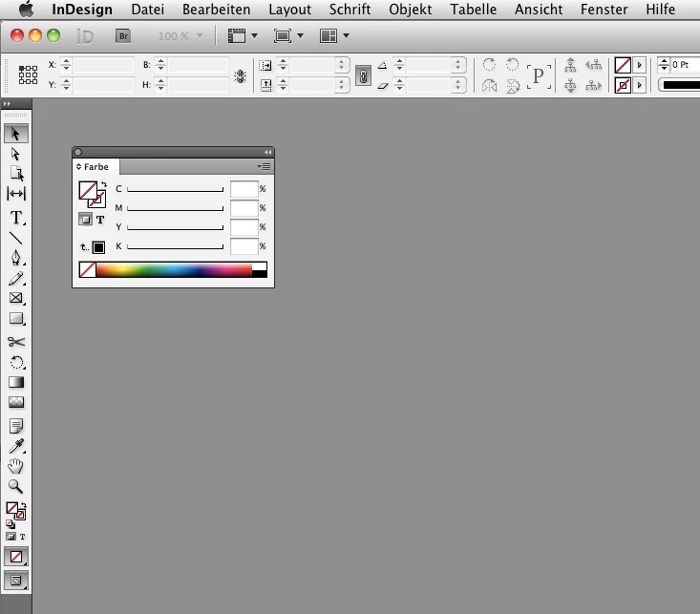
Task: Click rotate 90° clockwise icon
Action: 489,64
